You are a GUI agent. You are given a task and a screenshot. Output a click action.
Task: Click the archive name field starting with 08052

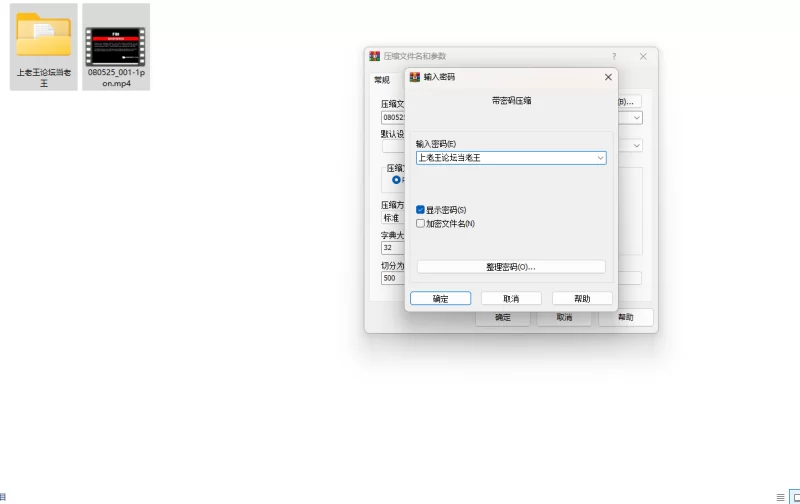pyautogui.click(x=393, y=118)
